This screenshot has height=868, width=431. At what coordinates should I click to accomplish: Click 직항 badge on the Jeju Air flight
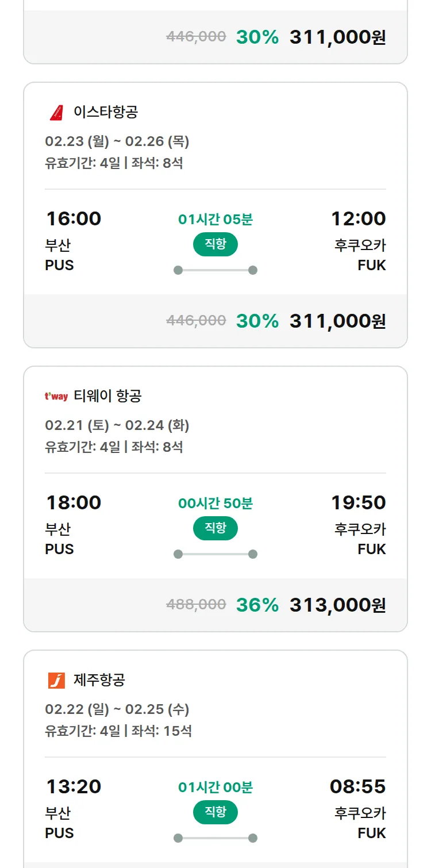coord(215,812)
